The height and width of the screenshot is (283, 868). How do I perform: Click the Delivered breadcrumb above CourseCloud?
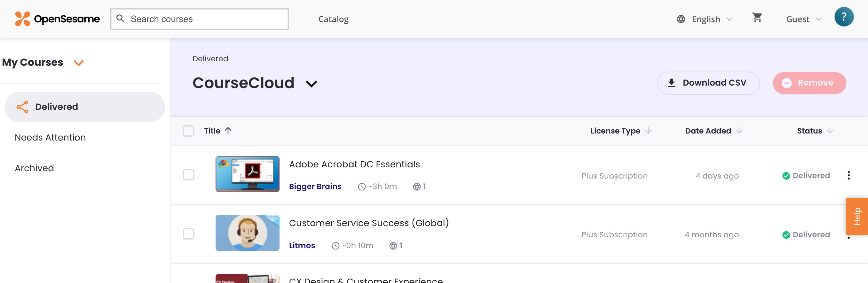pyautogui.click(x=210, y=58)
